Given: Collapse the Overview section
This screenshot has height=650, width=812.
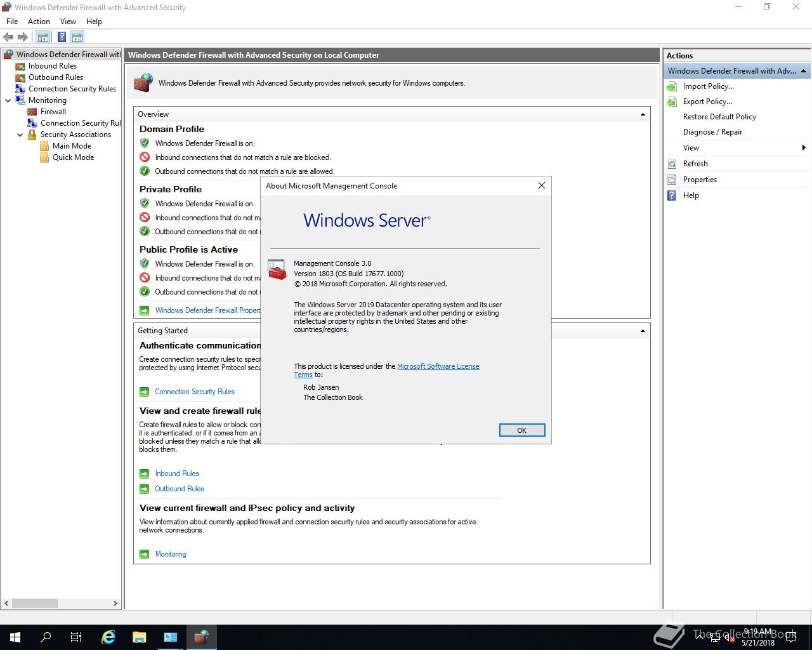Looking at the screenshot, I should coord(643,114).
